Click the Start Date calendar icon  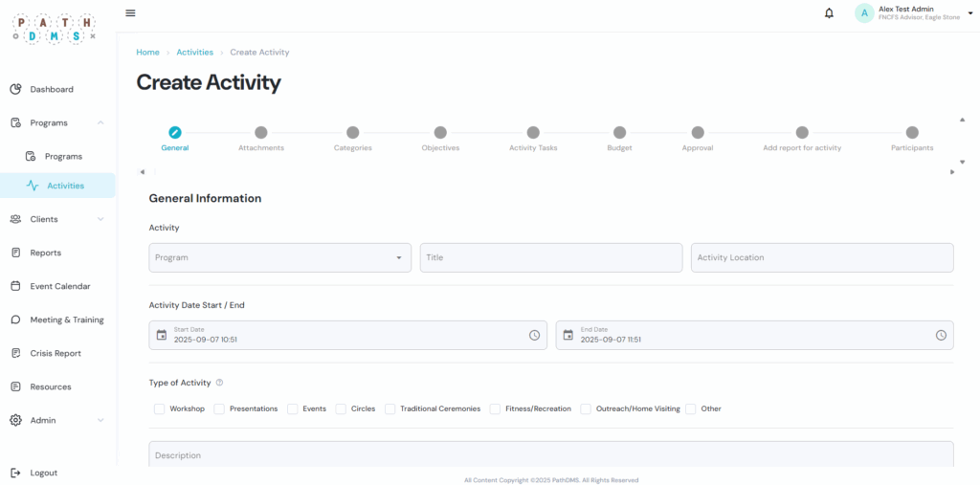coord(162,335)
